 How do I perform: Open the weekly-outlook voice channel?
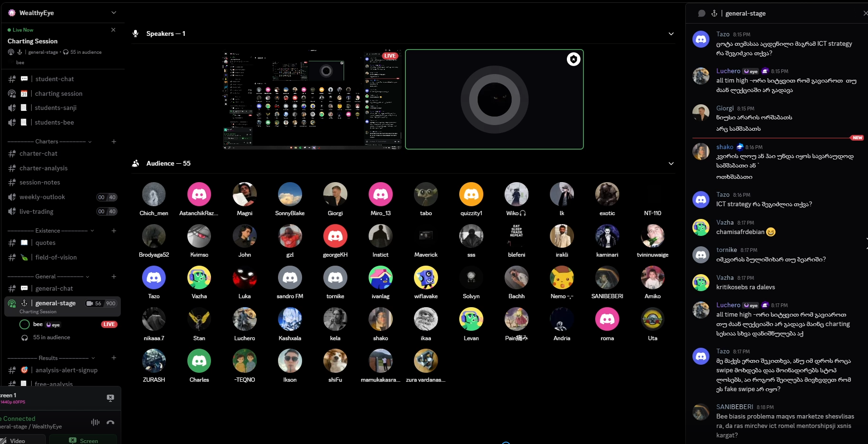click(42, 197)
